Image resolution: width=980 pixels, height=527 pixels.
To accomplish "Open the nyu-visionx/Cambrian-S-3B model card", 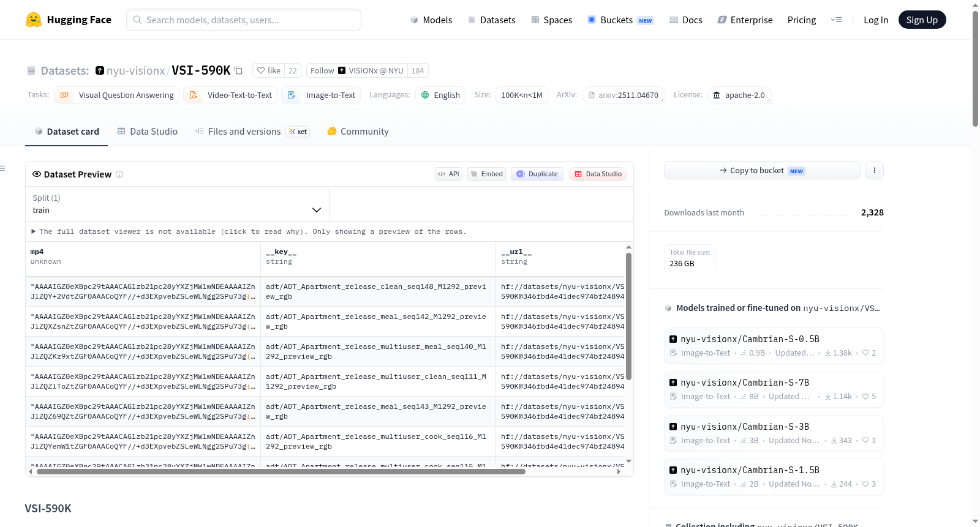I will [774, 433].
